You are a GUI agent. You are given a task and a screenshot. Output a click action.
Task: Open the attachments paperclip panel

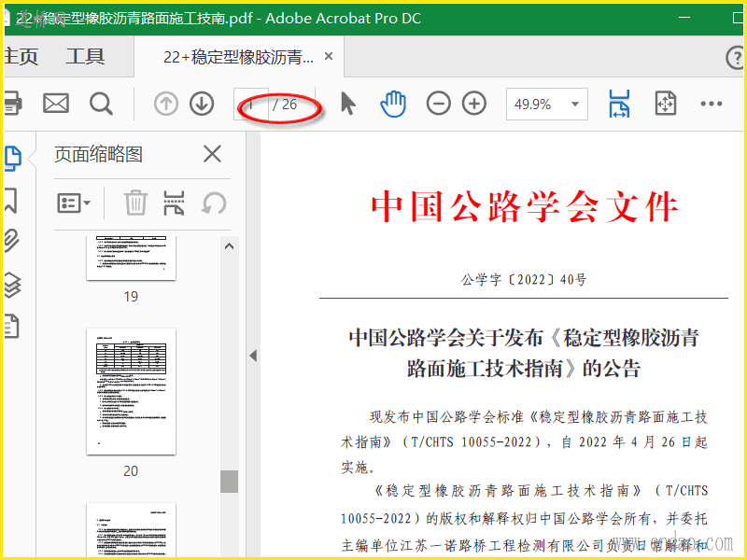12,241
